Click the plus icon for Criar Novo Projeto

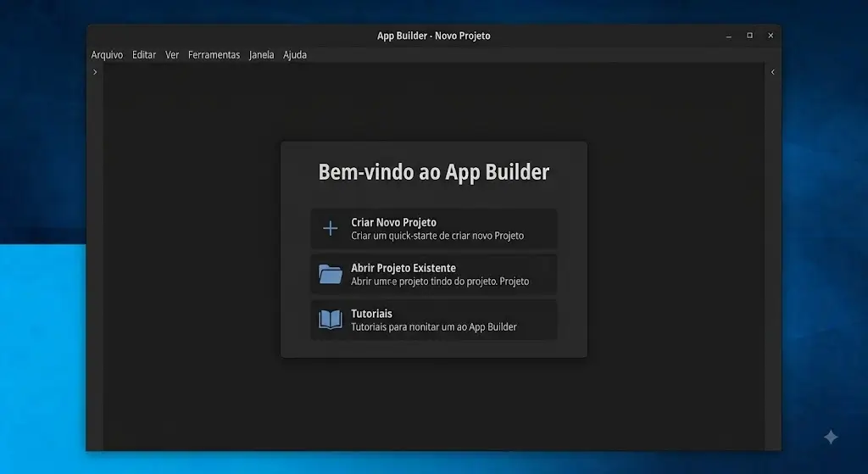[x=331, y=228]
